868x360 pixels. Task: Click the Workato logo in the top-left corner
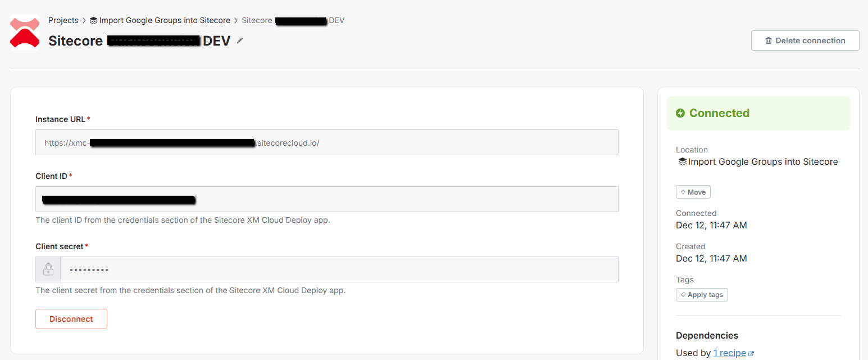(24, 32)
